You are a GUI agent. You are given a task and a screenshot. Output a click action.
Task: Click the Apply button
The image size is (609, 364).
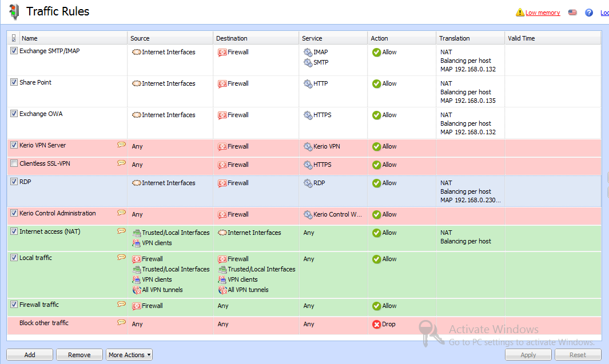(528, 355)
